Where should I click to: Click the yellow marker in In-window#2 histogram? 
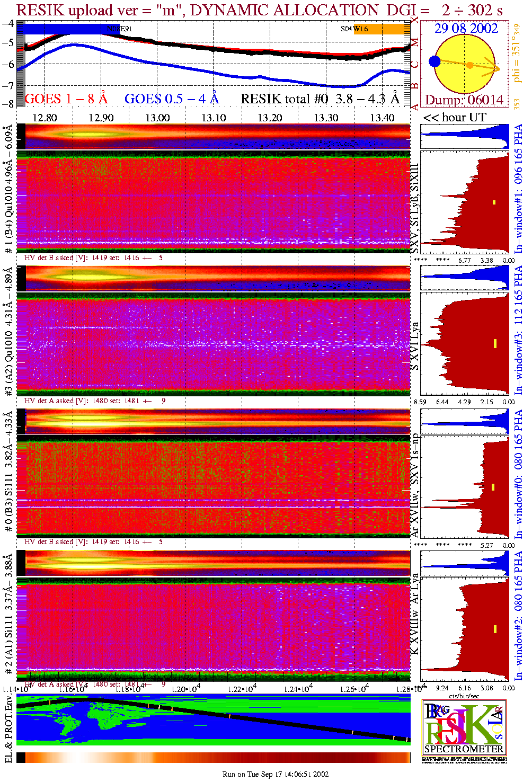tap(495, 629)
